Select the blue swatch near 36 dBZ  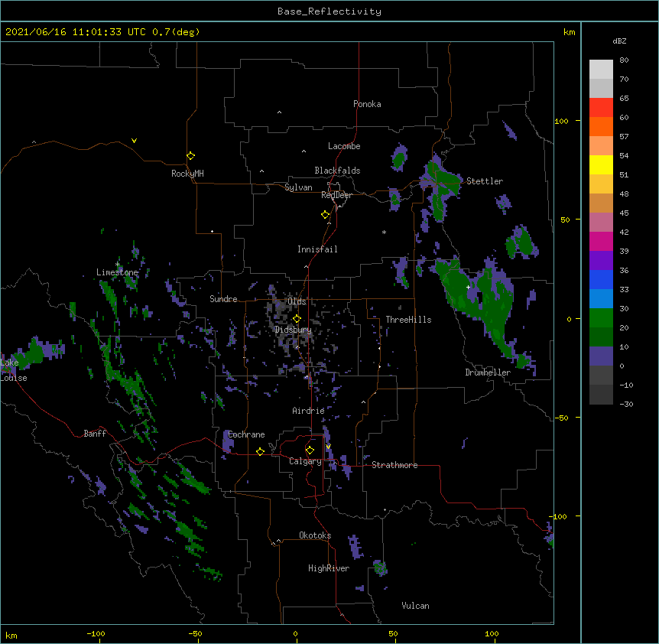tap(601, 279)
